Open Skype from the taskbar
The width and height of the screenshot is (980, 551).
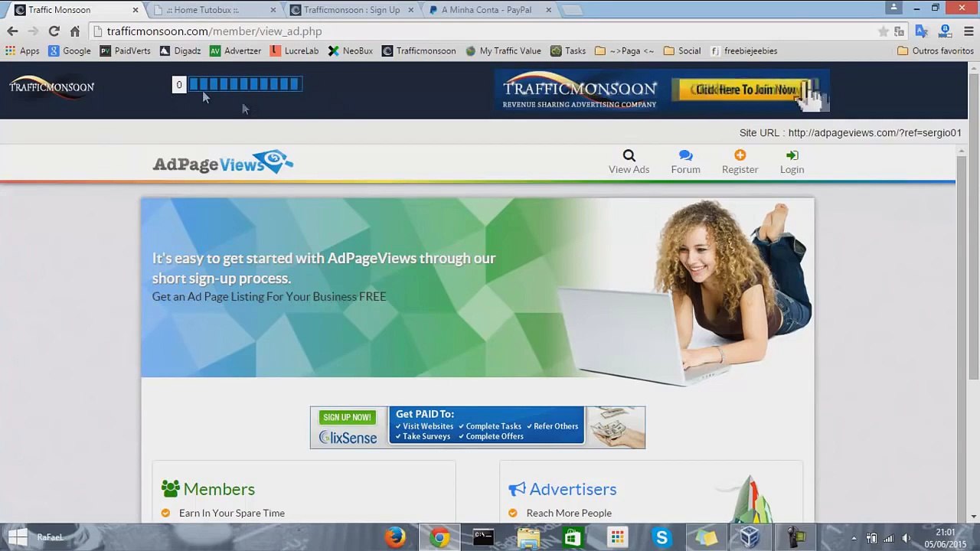coord(661,537)
